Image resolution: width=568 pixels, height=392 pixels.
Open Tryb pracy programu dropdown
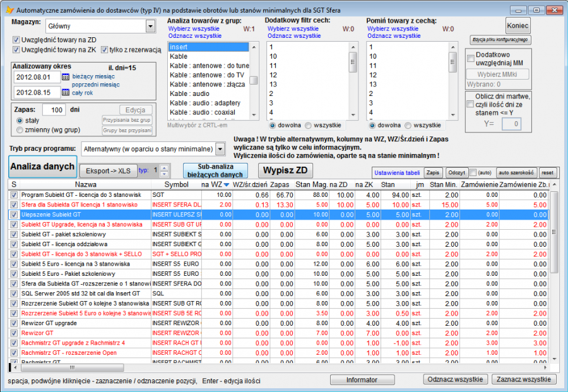[x=220, y=149]
